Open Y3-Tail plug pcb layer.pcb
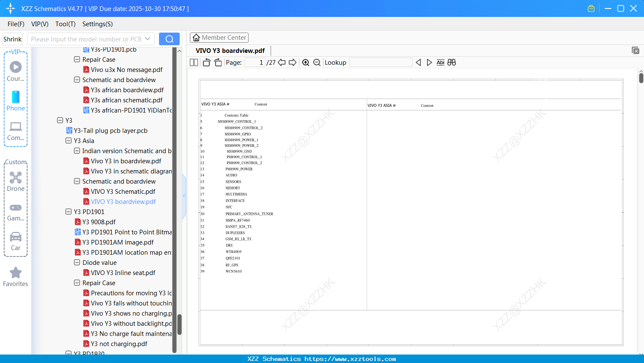 pos(111,130)
